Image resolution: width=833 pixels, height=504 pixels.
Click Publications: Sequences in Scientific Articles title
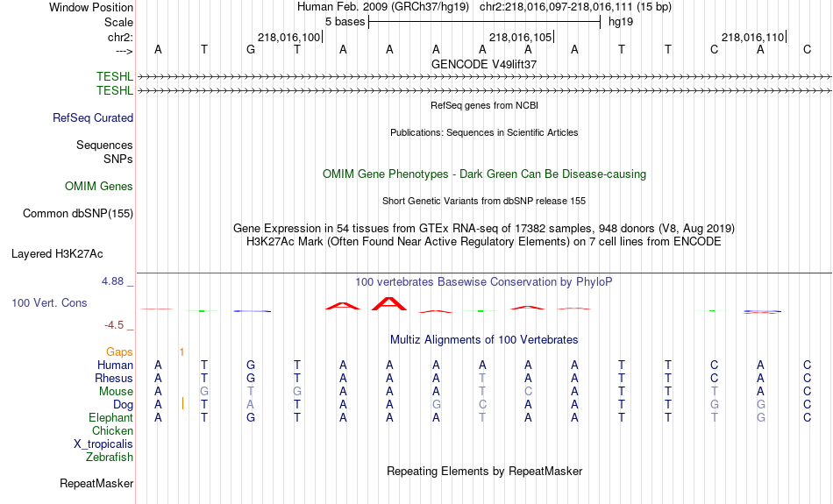(x=484, y=132)
